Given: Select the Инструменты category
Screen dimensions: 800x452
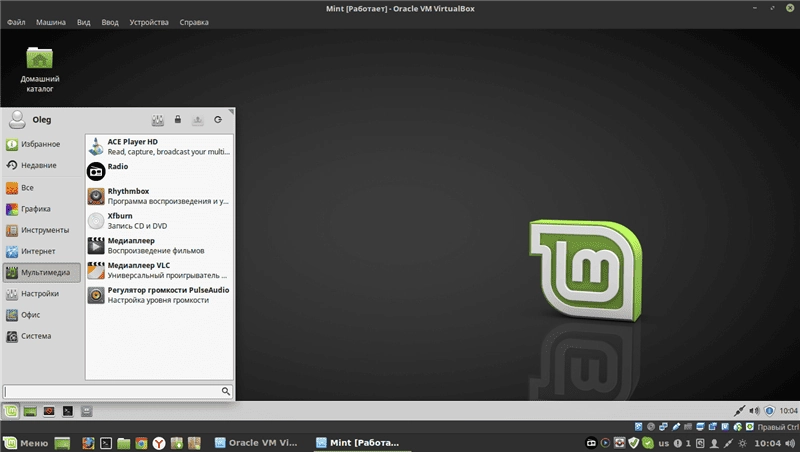Looking at the screenshot, I should 42,230.
